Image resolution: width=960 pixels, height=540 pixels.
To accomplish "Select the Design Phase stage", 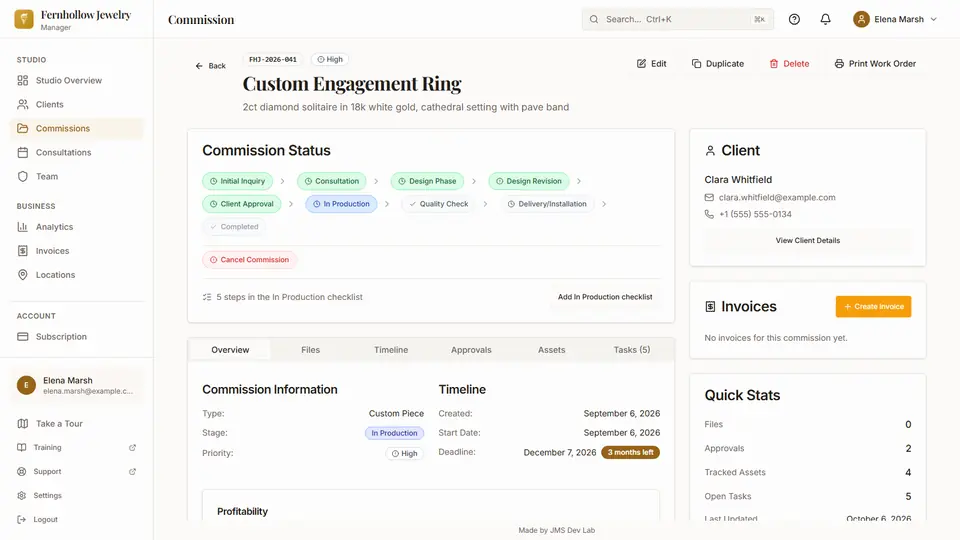I will pyautogui.click(x=427, y=181).
